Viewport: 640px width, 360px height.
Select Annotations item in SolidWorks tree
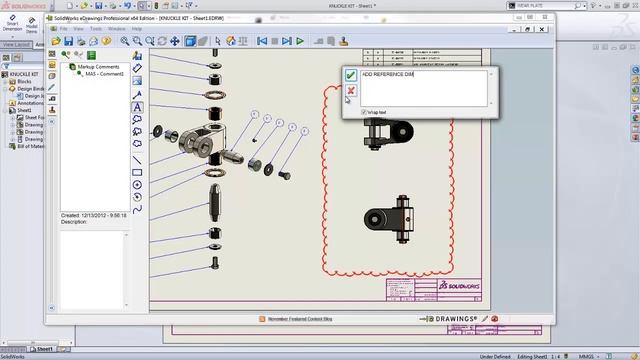pos(30,103)
